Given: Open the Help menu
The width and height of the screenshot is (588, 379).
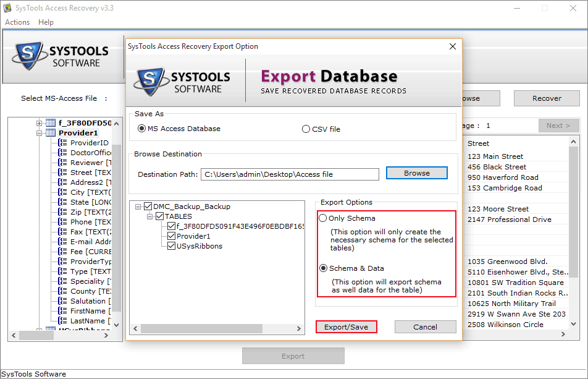Looking at the screenshot, I should [x=46, y=22].
